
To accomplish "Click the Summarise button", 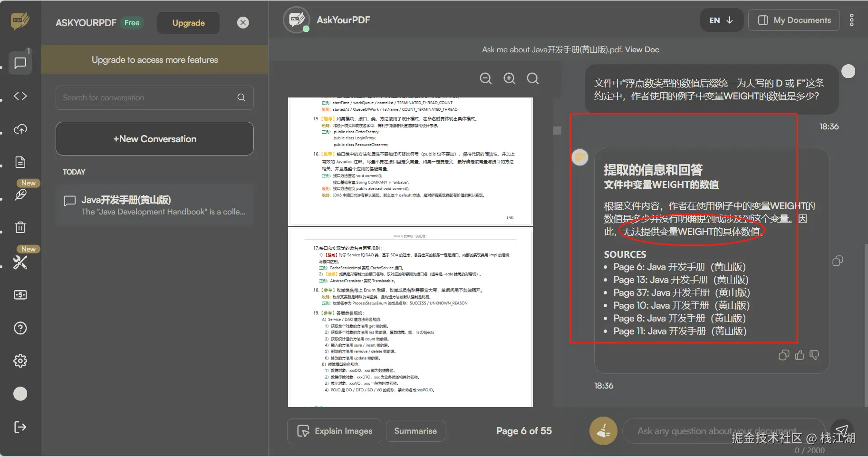I will (415, 431).
